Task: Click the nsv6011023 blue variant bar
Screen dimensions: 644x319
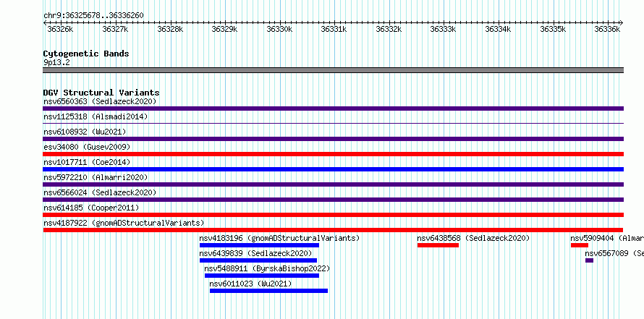Action: point(268,291)
